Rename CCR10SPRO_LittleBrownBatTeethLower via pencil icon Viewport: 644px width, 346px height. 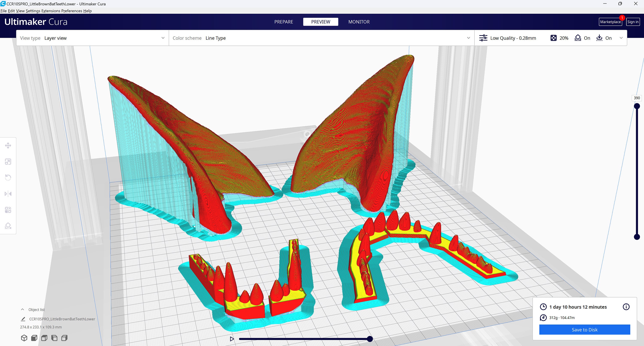23,319
